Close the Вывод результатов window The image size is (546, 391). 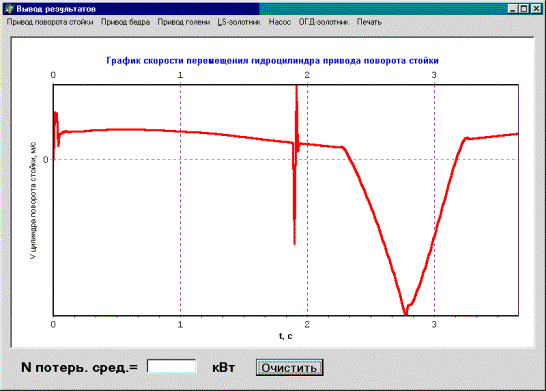(x=536, y=9)
